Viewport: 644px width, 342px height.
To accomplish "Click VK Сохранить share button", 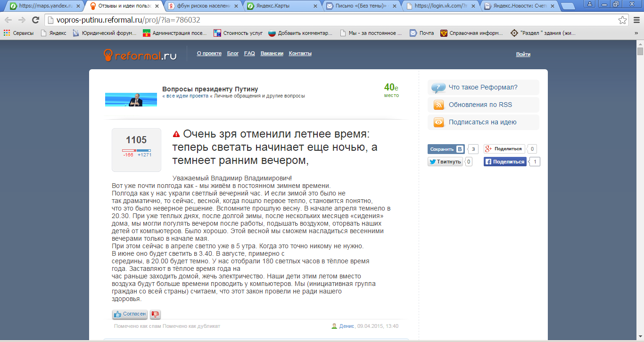I will point(446,149).
